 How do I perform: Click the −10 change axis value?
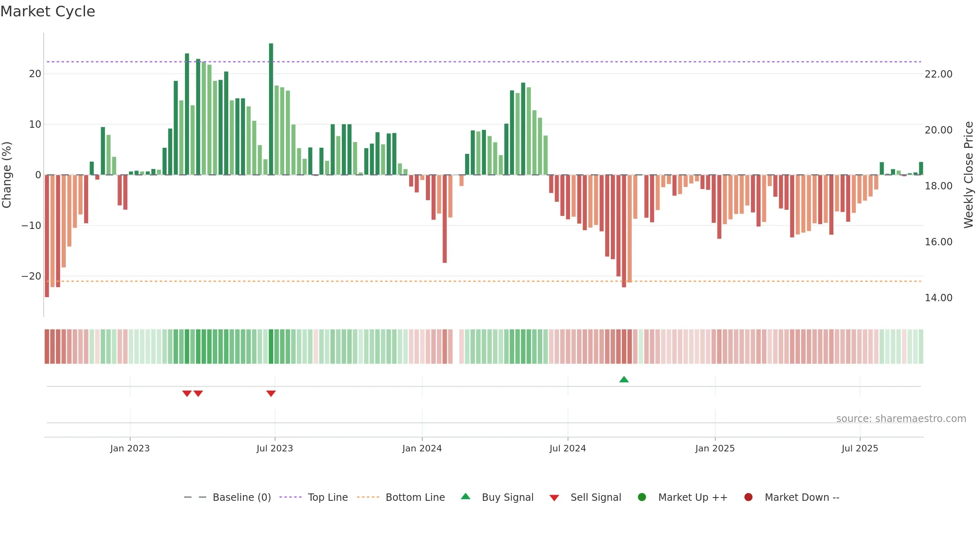click(x=31, y=226)
